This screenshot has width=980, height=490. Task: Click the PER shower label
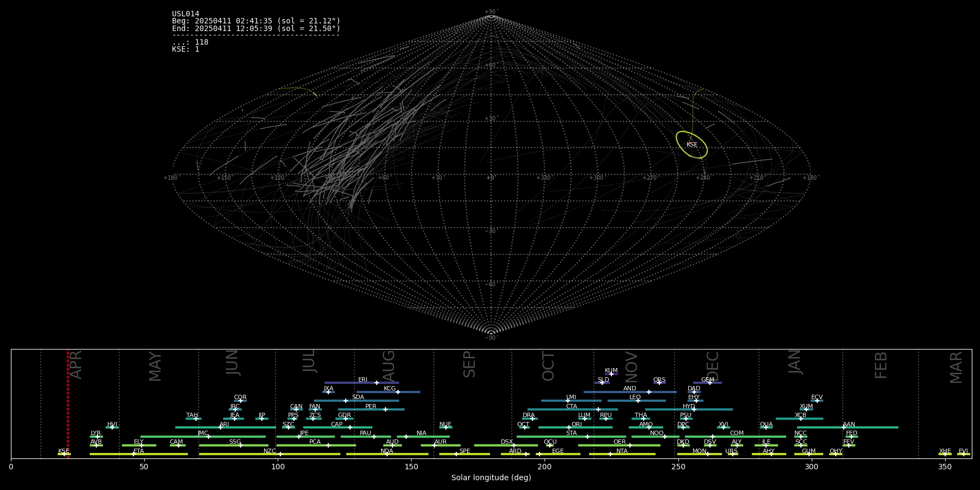point(371,406)
